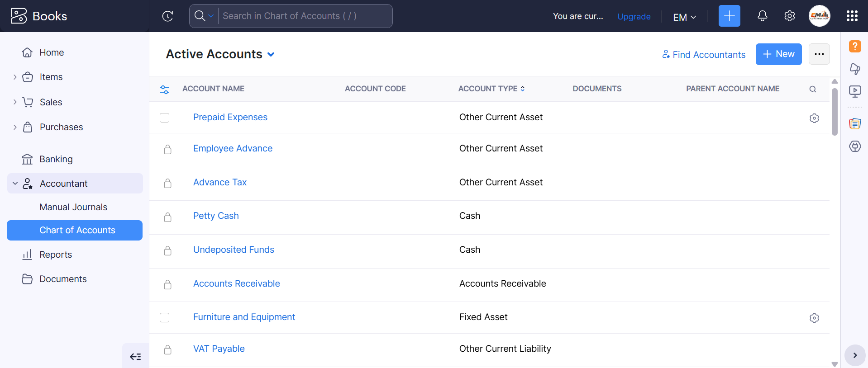The width and height of the screenshot is (868, 368).
Task: Expand the Items menu
Action: coord(15,77)
